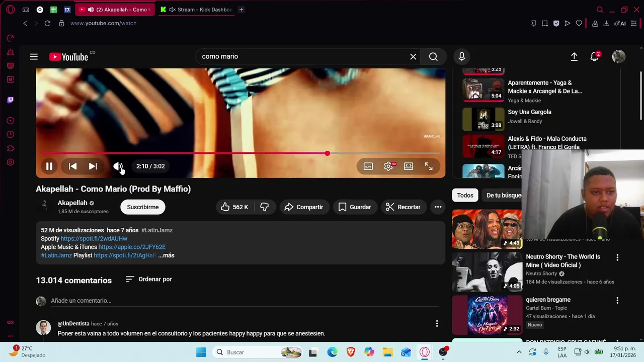The image size is (644, 362).
Task: Mute the YouTube player volume
Action: pyautogui.click(x=118, y=166)
